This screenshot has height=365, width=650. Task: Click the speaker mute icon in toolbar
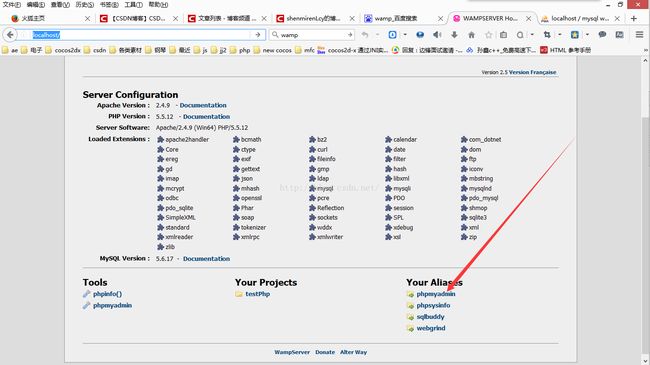pyautogui.click(x=437, y=35)
